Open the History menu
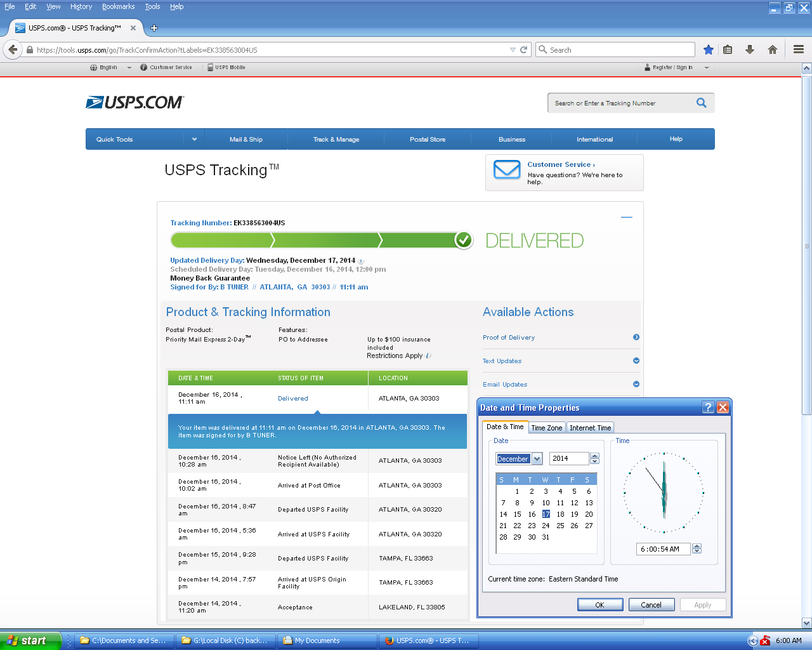Screen dimensions: 812x650 (81, 6)
